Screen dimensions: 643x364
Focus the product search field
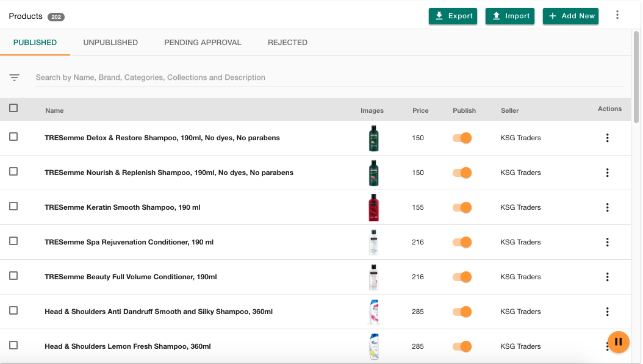[329, 77]
